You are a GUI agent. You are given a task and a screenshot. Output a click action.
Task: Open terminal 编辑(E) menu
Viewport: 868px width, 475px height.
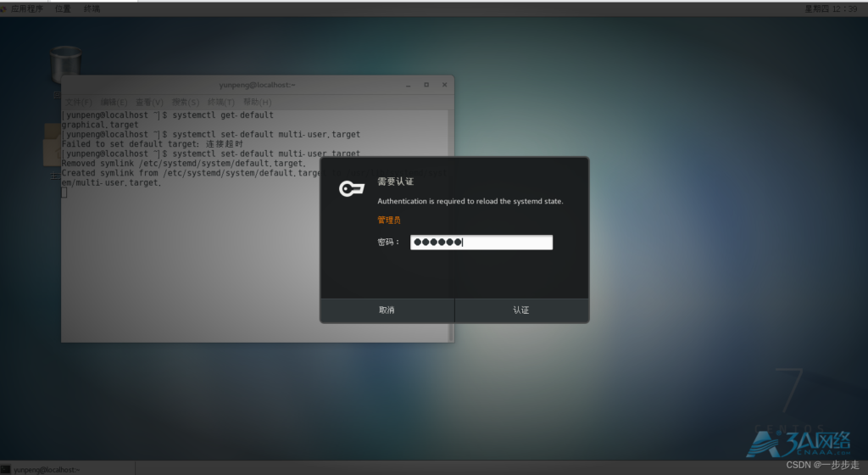[x=114, y=102]
